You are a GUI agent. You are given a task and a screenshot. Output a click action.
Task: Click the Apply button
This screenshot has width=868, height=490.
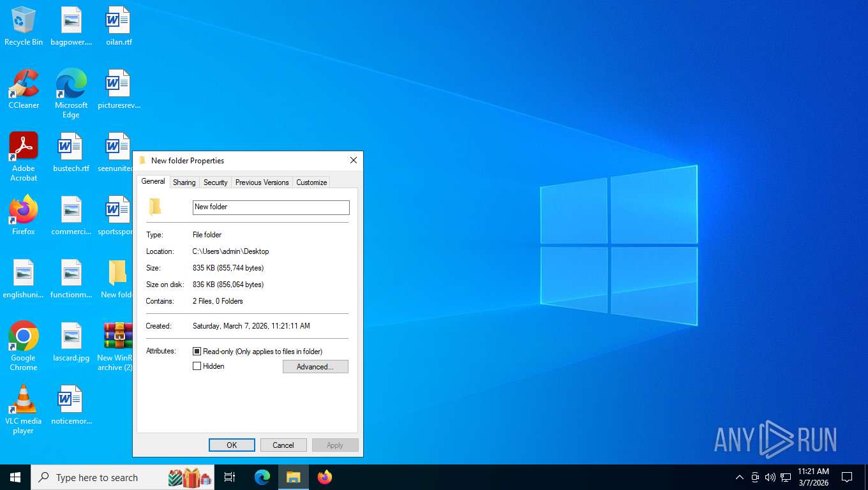tap(335, 445)
